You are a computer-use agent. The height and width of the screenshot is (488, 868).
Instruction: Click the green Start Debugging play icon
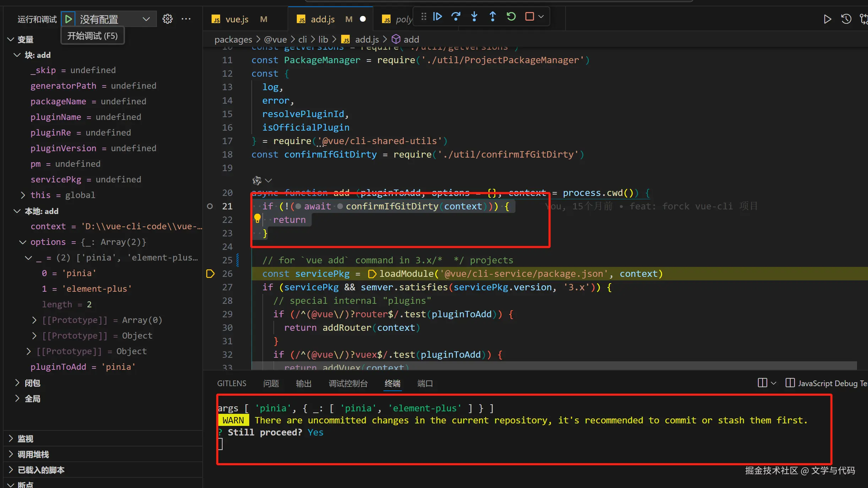pos(69,19)
